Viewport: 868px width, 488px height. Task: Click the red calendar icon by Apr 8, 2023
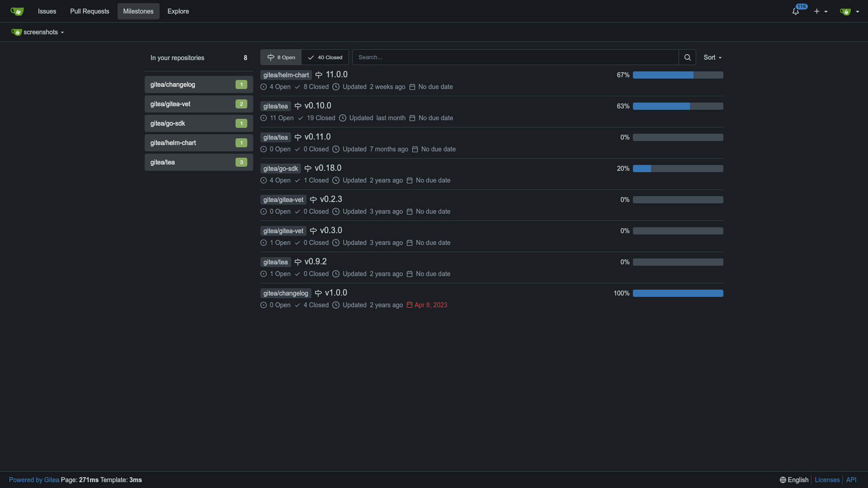point(410,305)
